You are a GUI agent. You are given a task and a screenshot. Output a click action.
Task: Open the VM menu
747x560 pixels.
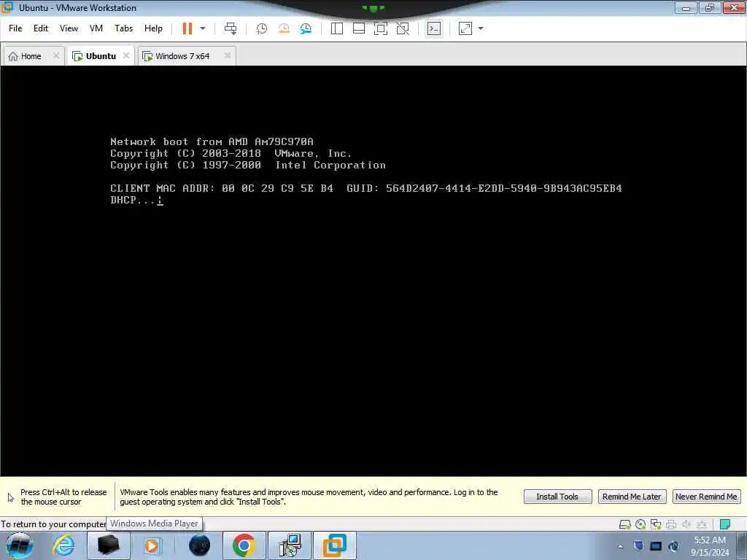coord(96,28)
